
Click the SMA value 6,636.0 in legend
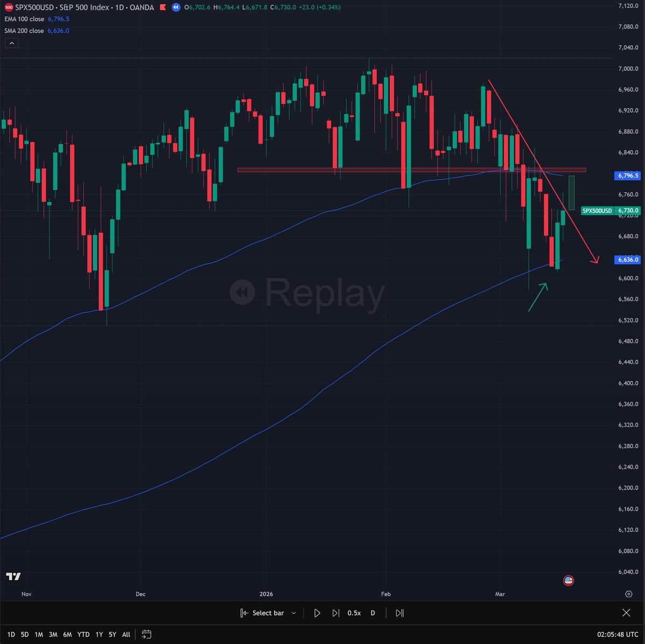tap(58, 31)
